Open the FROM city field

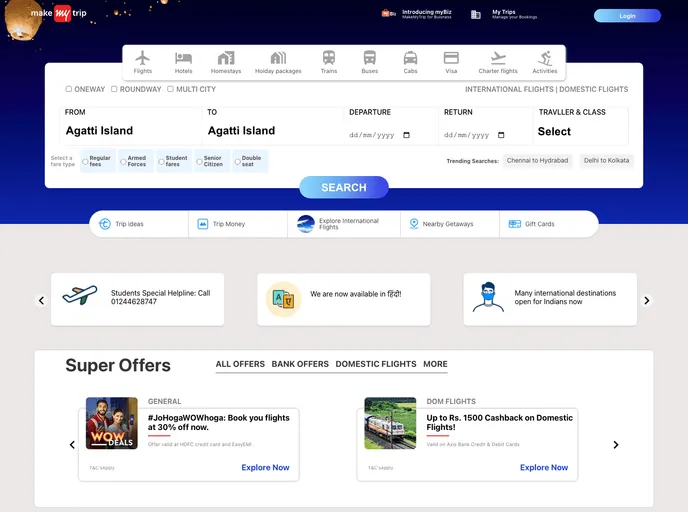(130, 130)
